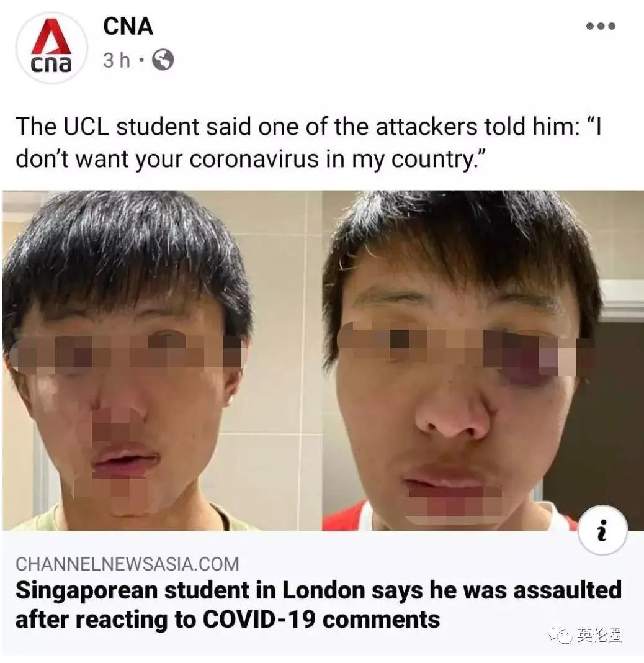Click the left photo in the preview
644x663 pixels.
tap(161, 360)
